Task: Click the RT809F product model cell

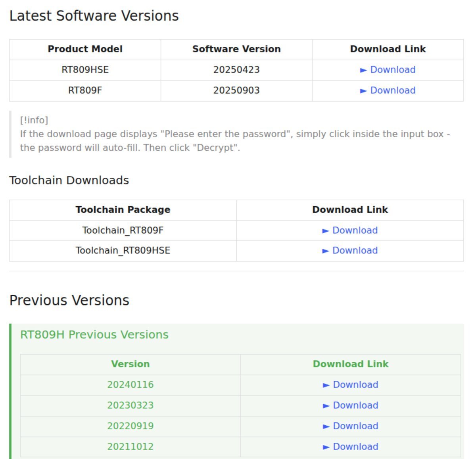Action: pyautogui.click(x=85, y=90)
